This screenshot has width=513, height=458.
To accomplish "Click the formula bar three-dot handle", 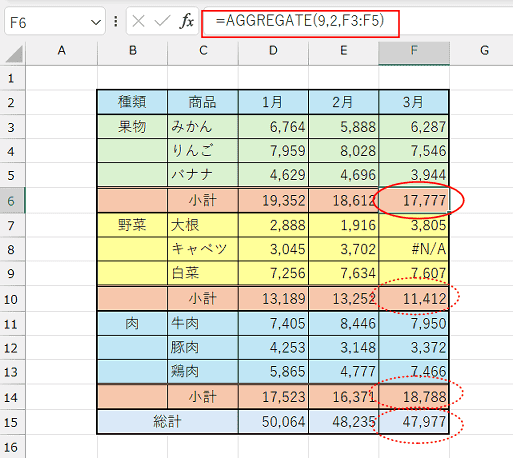I will pos(116,22).
